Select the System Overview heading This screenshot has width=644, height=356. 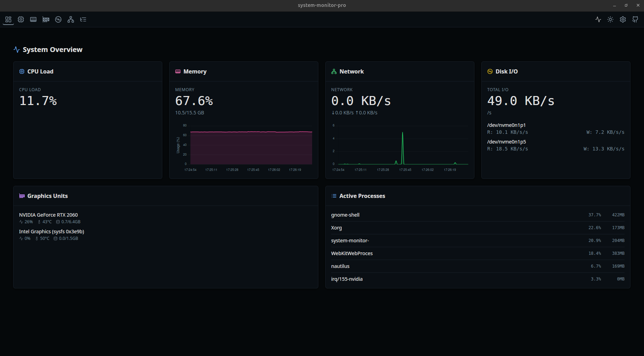tap(52, 49)
